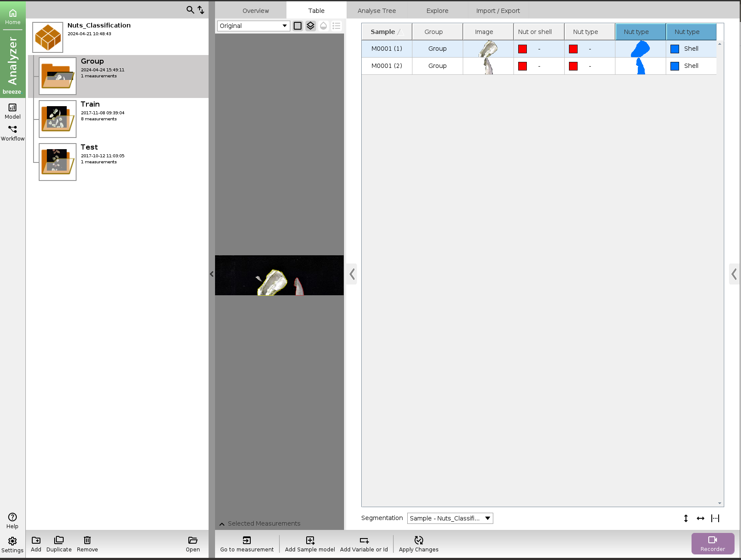Viewport: 741px width, 560px height.
Task: Toggle the list legend button
Action: tap(336, 26)
